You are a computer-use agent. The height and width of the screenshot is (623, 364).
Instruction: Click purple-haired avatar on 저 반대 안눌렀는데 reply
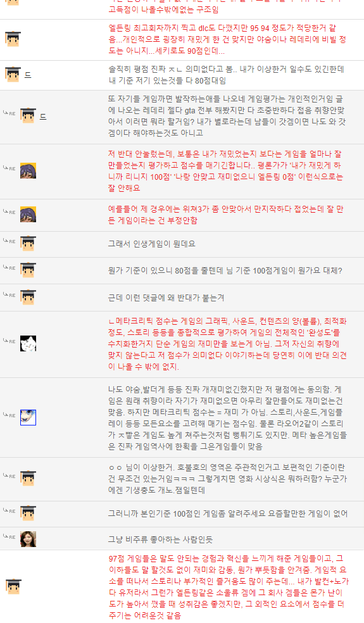[28, 170]
